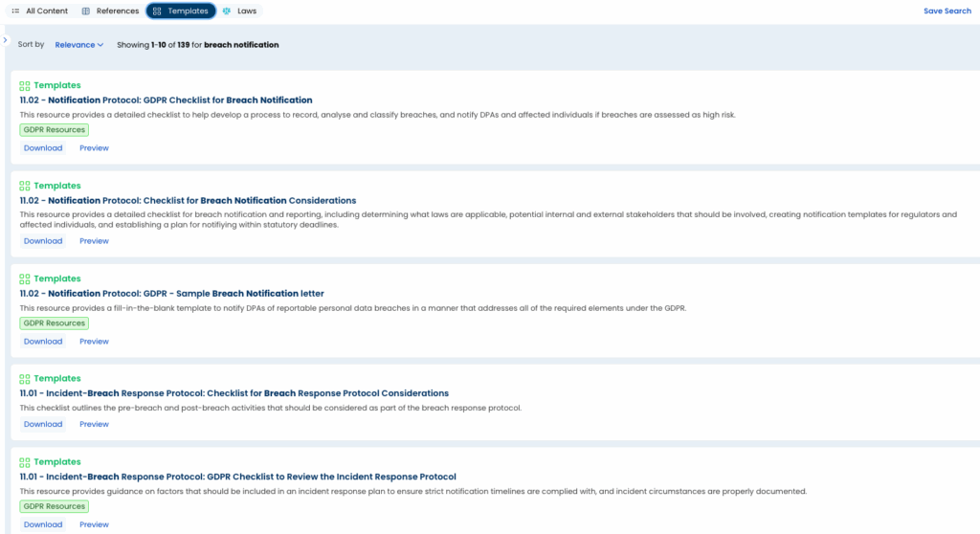This screenshot has height=534, width=980.
Task: Click Templates label above Review Incident Response Protocol
Action: [56, 462]
